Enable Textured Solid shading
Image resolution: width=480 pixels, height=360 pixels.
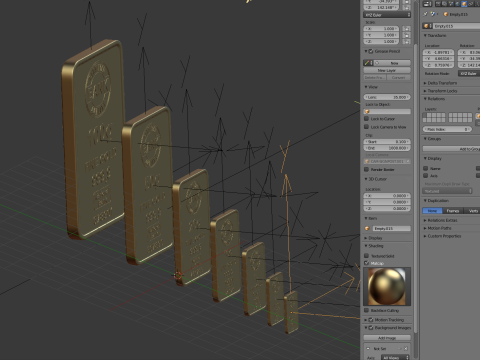[366, 256]
